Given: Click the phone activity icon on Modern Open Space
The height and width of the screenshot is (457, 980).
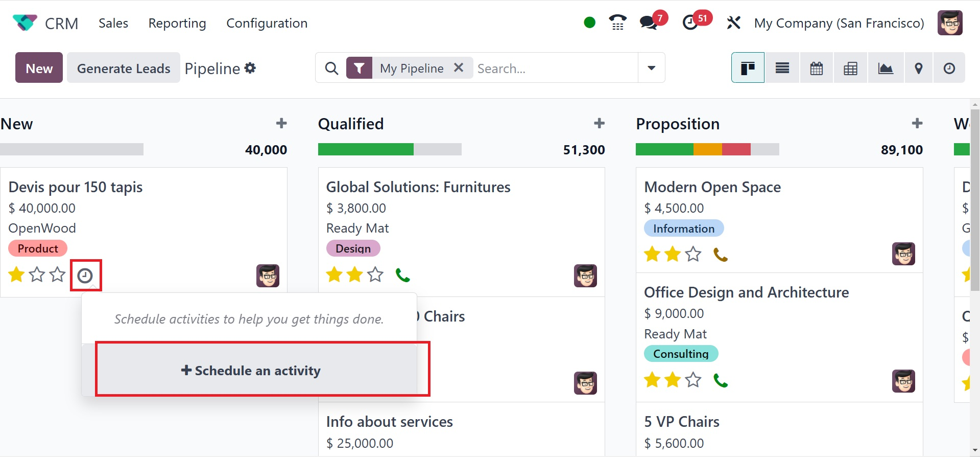Looking at the screenshot, I should [720, 254].
